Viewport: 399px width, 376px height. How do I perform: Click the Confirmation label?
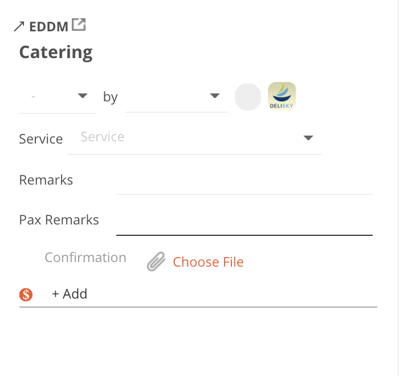tap(86, 257)
